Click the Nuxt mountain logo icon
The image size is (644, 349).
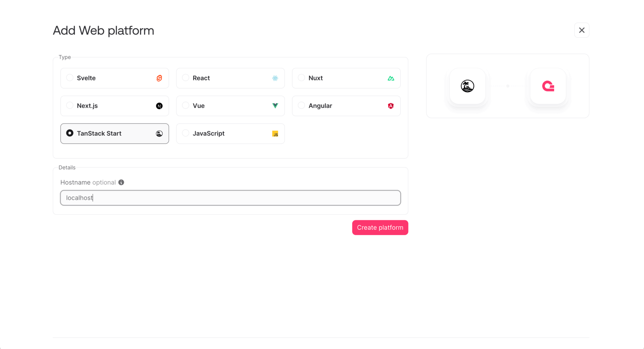(x=391, y=78)
